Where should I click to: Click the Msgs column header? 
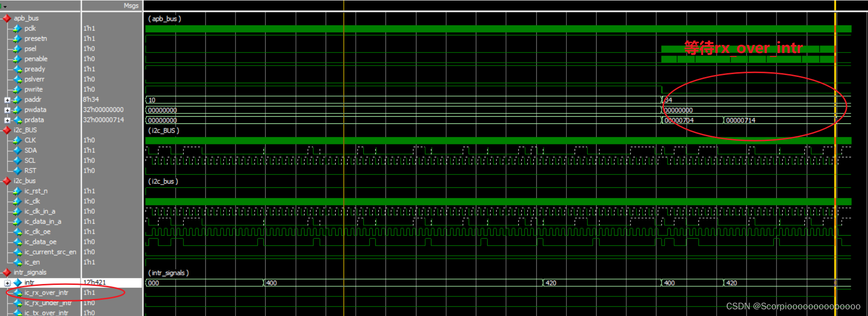131,6
